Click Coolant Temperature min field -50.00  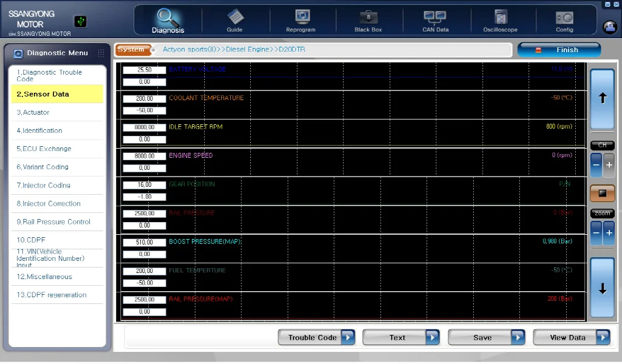(x=145, y=110)
